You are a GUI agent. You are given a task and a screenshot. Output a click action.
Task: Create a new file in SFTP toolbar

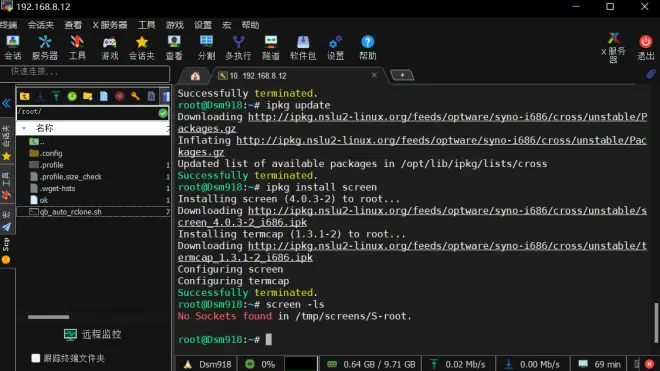click(104, 96)
